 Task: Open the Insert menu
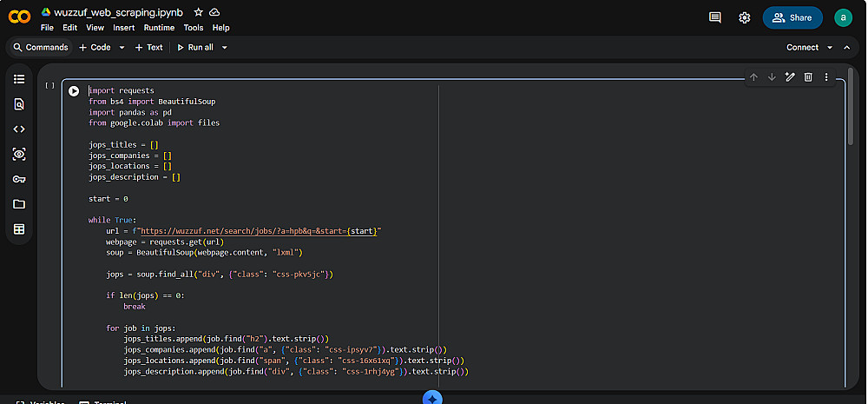[123, 28]
